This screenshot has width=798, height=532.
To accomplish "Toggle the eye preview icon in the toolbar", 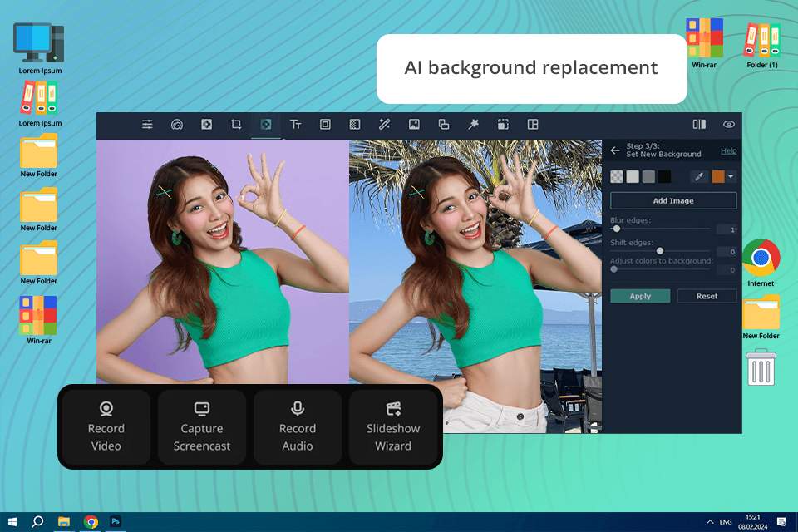I will (x=729, y=124).
